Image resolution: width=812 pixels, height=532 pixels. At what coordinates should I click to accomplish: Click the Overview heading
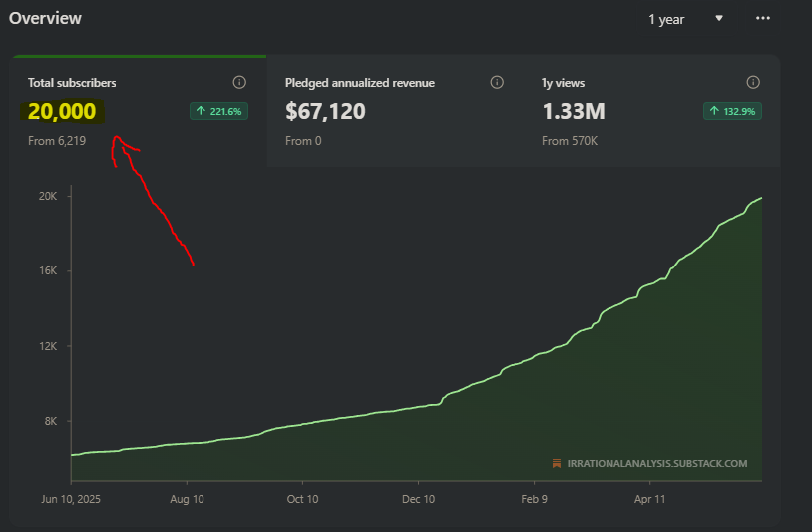point(45,18)
